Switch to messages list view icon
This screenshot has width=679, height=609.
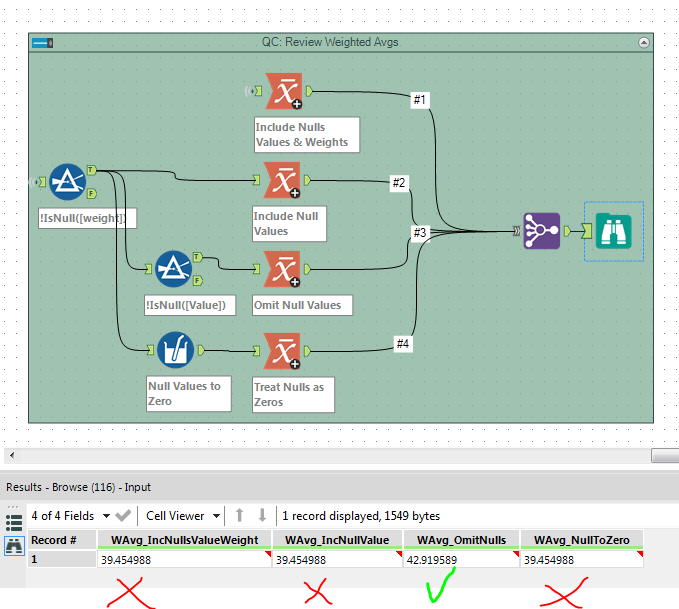tap(14, 523)
